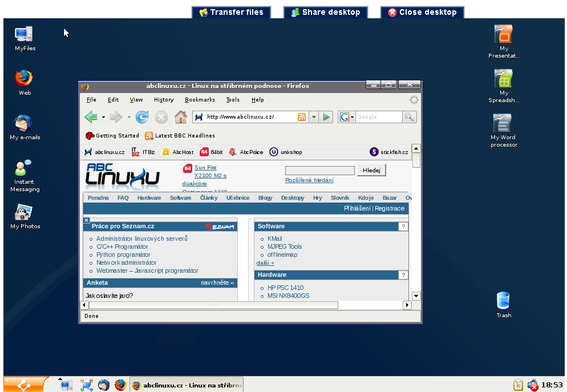This screenshot has width=567, height=392.
Task: Click the Stop loading icon in Firefox
Action: click(x=161, y=117)
